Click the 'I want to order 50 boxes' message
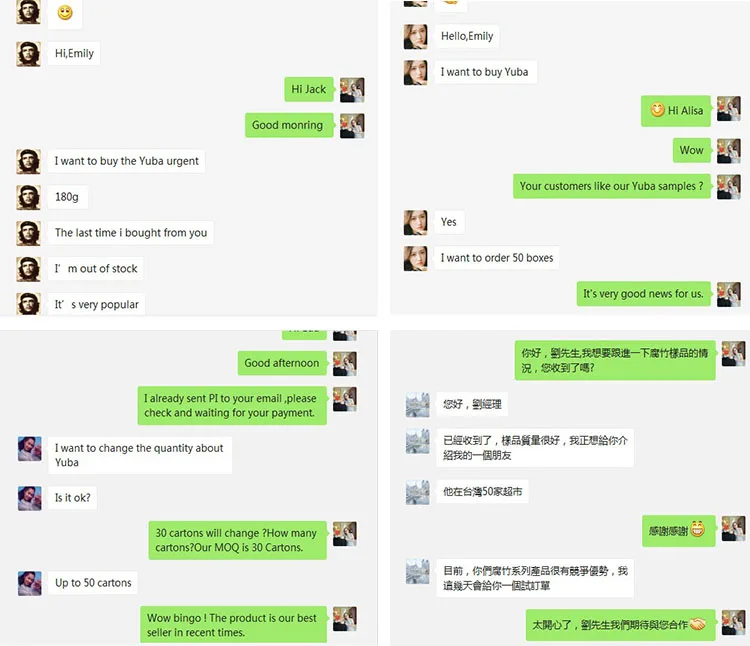The width and height of the screenshot is (750, 646). pos(496,258)
